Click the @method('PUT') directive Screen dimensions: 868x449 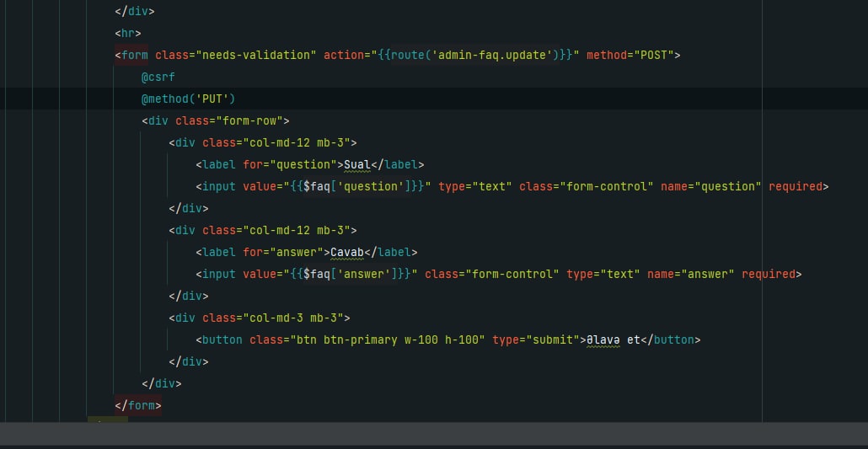point(189,99)
